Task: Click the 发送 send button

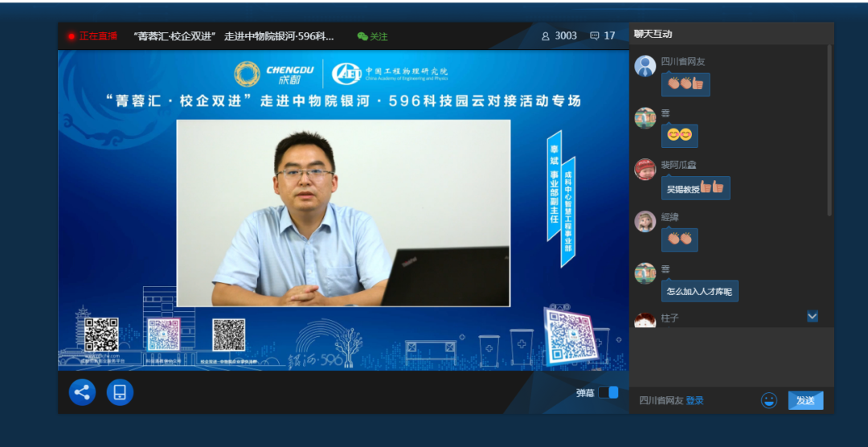Action: [x=805, y=400]
